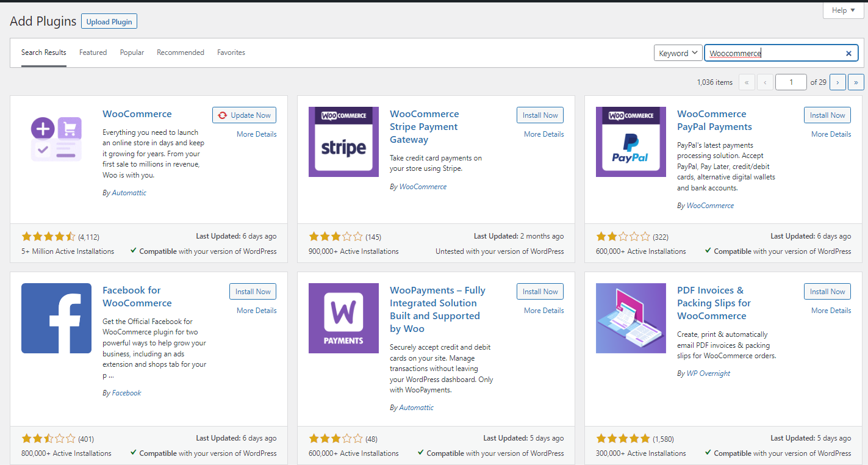Click the Facebook for WooCommerce title
868x465 pixels.
point(137,297)
